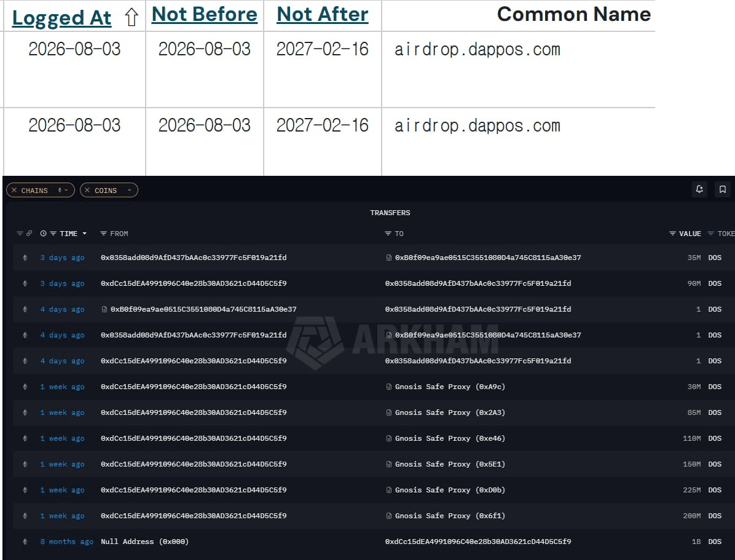Click Ethereum icon on the 35M DOS row

click(x=25, y=258)
